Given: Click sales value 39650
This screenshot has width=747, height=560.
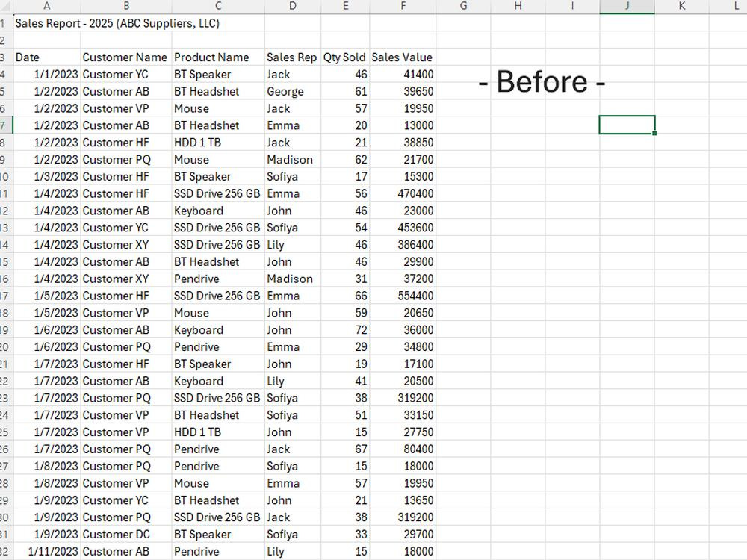Looking at the screenshot, I should [403, 91].
